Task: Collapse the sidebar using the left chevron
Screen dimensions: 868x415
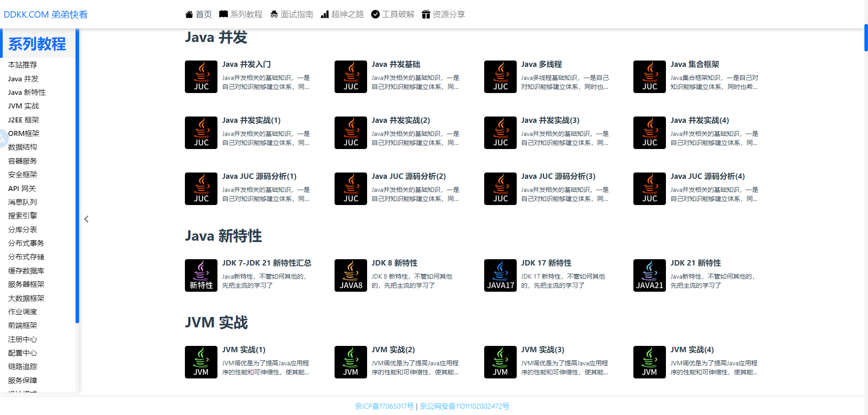Action: pyautogui.click(x=86, y=219)
